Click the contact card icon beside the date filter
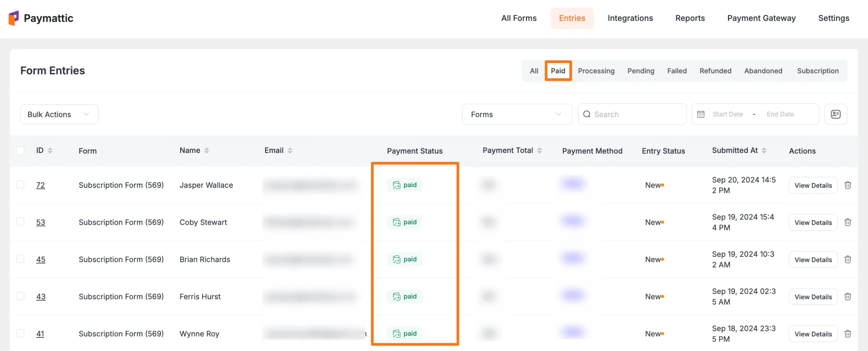The height and width of the screenshot is (351, 868). coord(836,114)
